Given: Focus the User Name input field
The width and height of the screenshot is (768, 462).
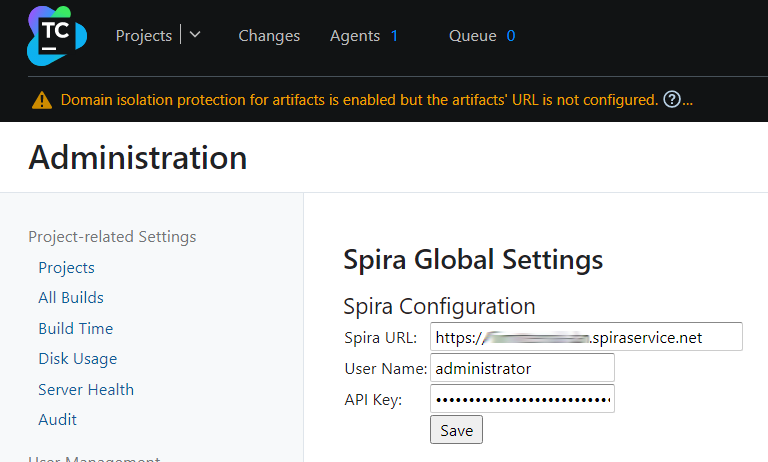Looking at the screenshot, I should 522,367.
